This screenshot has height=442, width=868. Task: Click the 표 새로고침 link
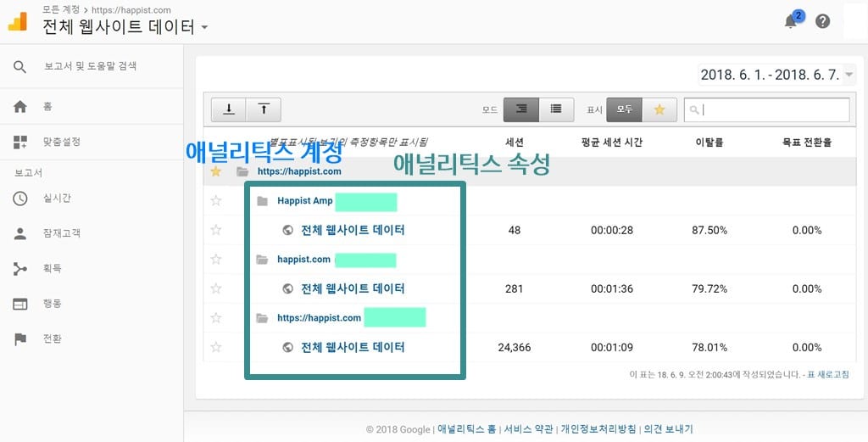click(828, 375)
